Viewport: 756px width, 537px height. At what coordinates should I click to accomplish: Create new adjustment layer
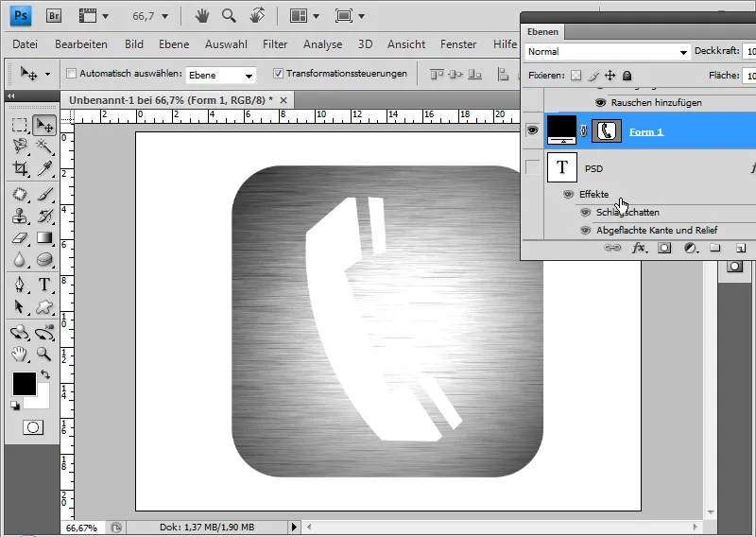pos(691,248)
